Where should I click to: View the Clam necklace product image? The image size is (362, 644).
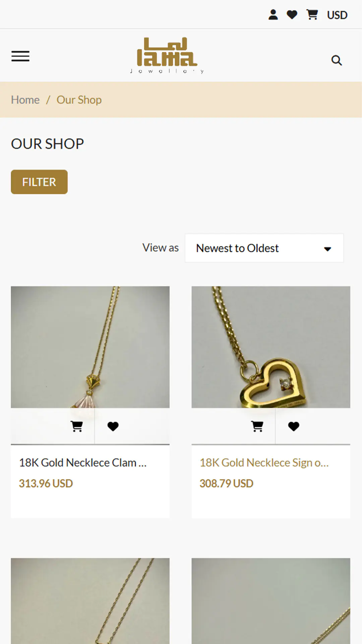click(x=90, y=347)
